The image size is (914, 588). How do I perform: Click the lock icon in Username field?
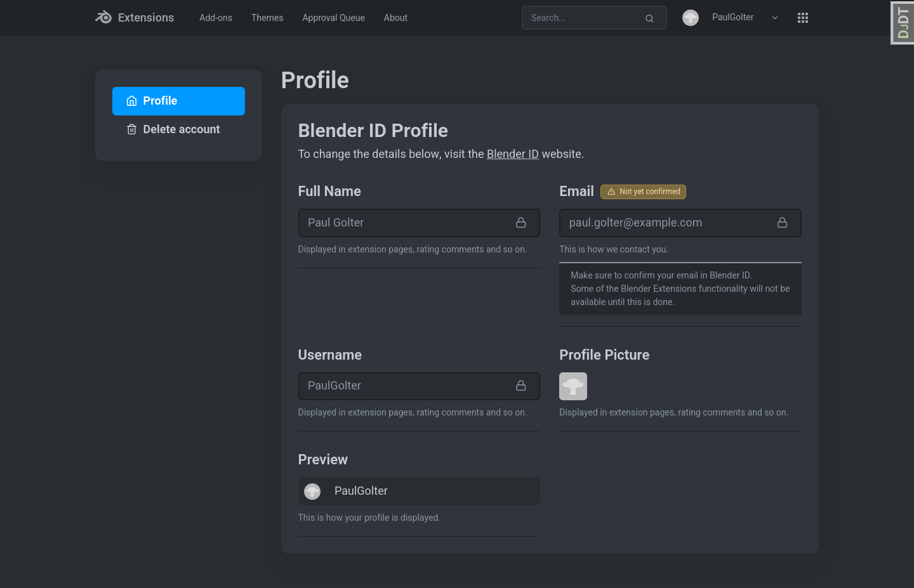point(521,386)
